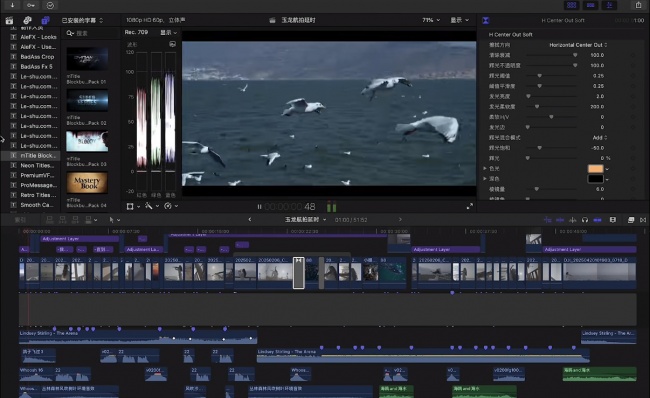Image resolution: width=650 pixels, height=398 pixels.
Task: Open the scope display options dropdown
Action: 169,32
